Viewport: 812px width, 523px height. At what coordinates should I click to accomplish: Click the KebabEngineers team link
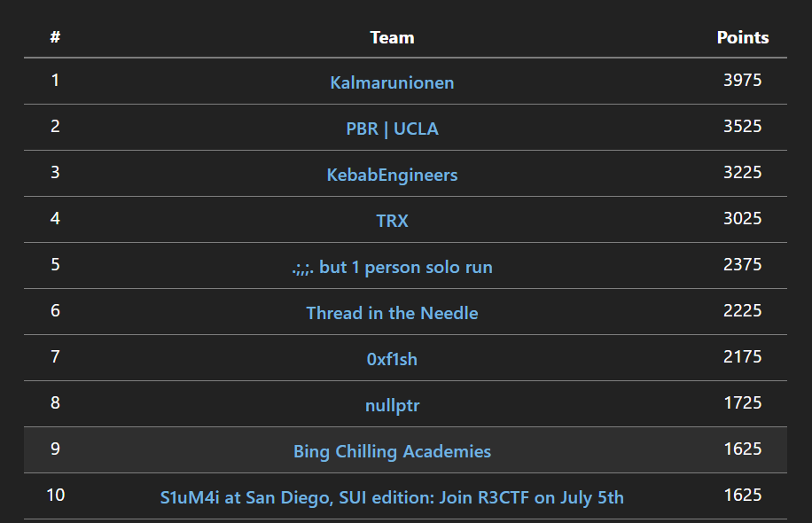click(392, 175)
